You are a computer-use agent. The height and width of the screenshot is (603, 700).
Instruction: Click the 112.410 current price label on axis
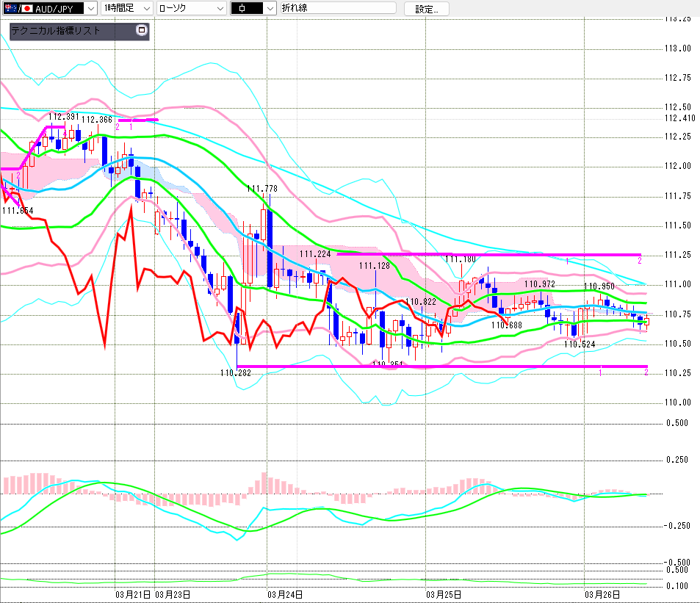tap(679, 118)
